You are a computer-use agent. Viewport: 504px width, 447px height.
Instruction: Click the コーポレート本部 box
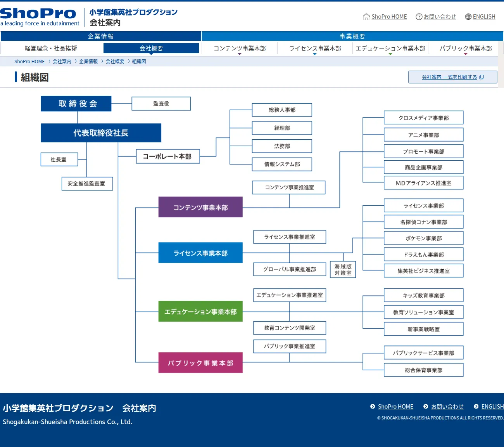point(168,156)
